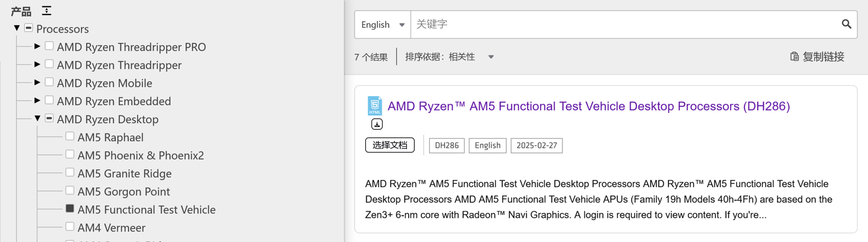This screenshot has height=242, width=868.
Task: Click the DH286 tag
Action: 447,145
